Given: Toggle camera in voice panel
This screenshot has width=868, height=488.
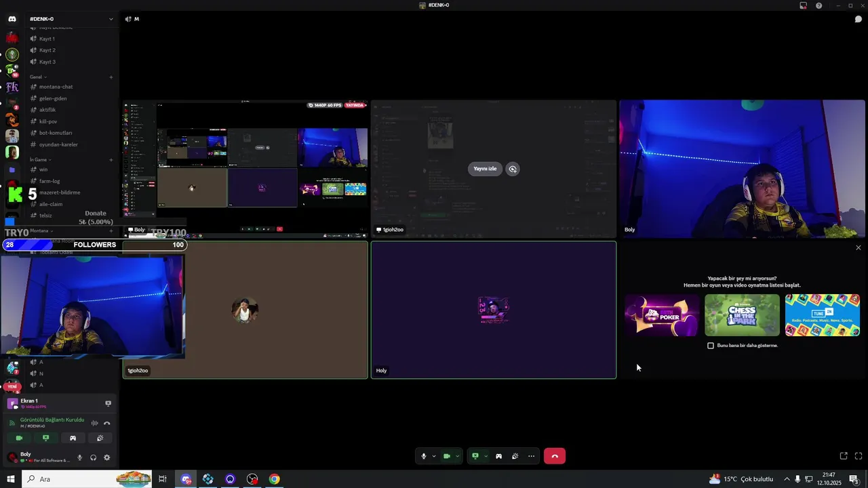Looking at the screenshot, I should pyautogui.click(x=19, y=438).
